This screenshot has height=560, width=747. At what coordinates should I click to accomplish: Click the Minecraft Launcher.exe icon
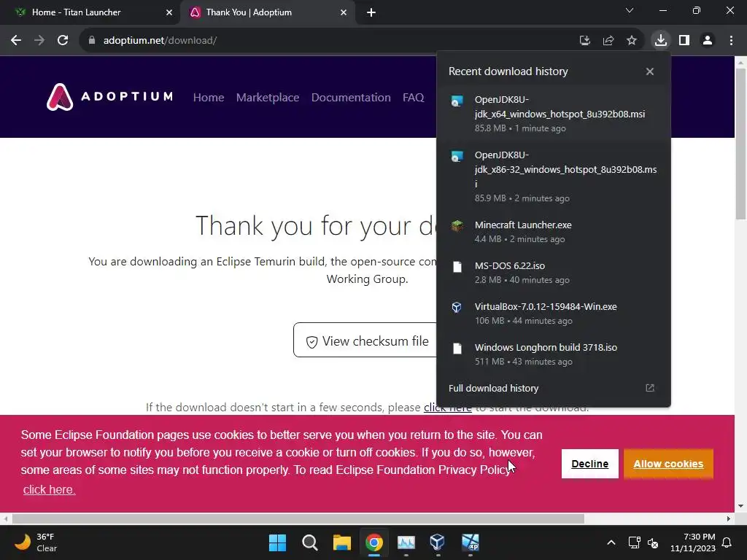coord(457,226)
